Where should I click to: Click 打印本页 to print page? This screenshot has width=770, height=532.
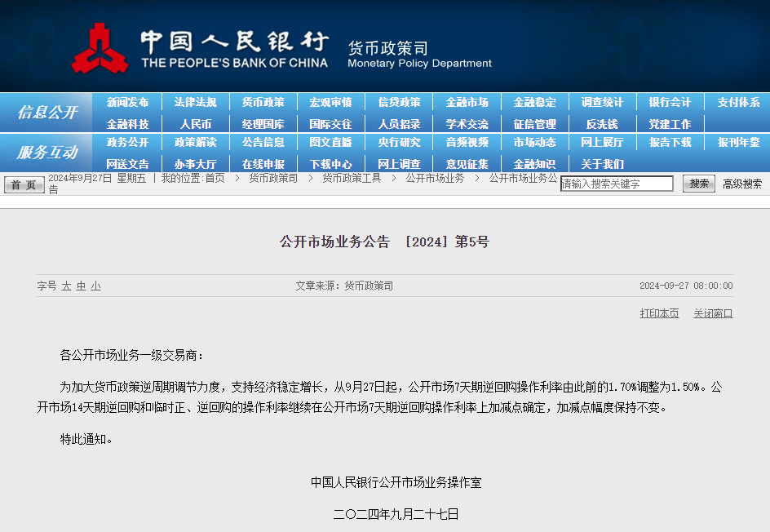coord(659,313)
